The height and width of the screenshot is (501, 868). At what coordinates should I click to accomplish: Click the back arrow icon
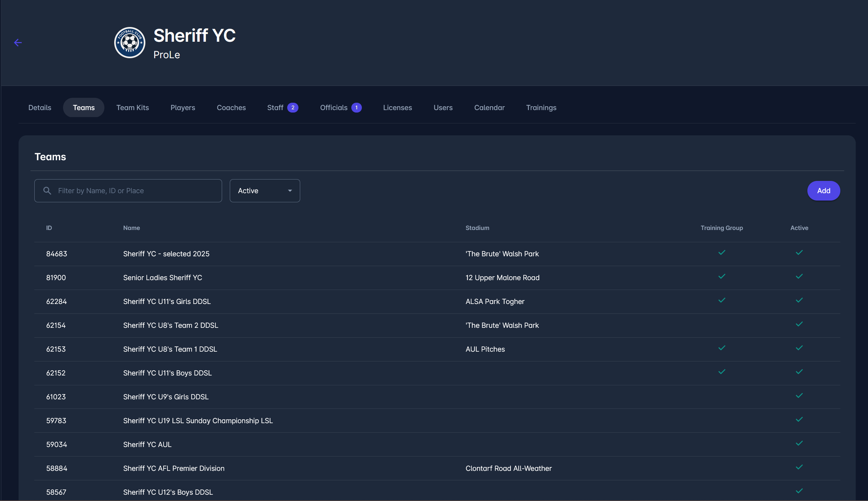pyautogui.click(x=18, y=43)
